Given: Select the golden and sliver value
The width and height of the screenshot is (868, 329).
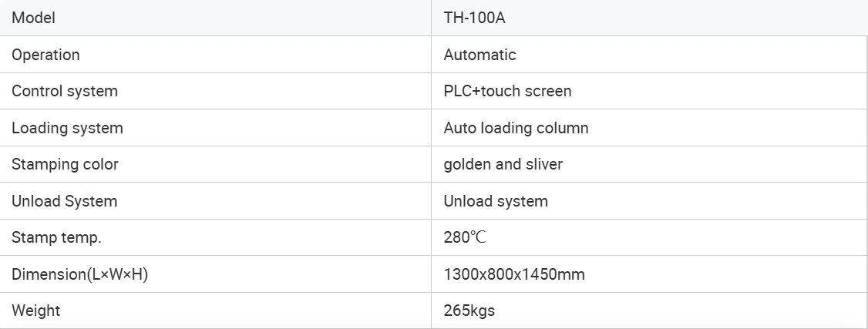Looking at the screenshot, I should [503, 164].
